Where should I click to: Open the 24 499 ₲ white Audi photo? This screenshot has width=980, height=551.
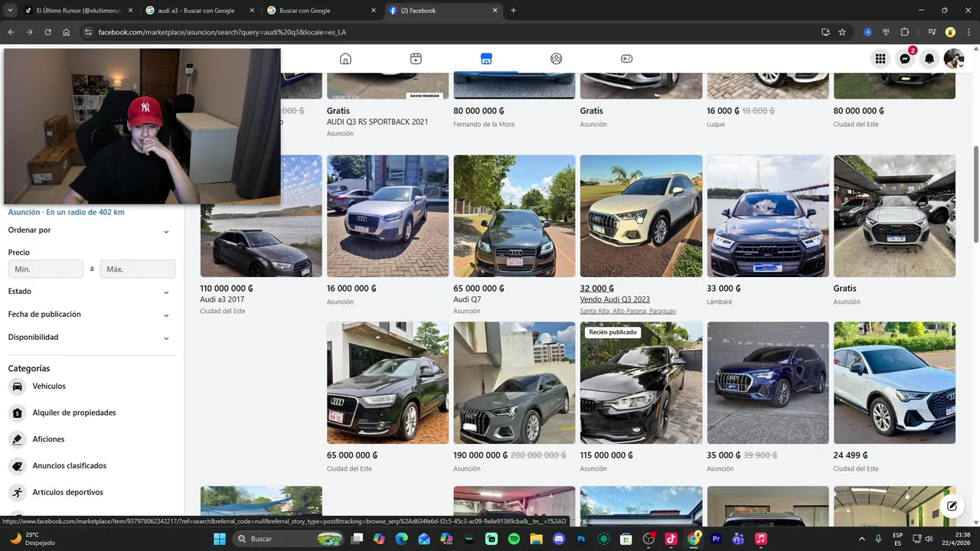coord(894,383)
